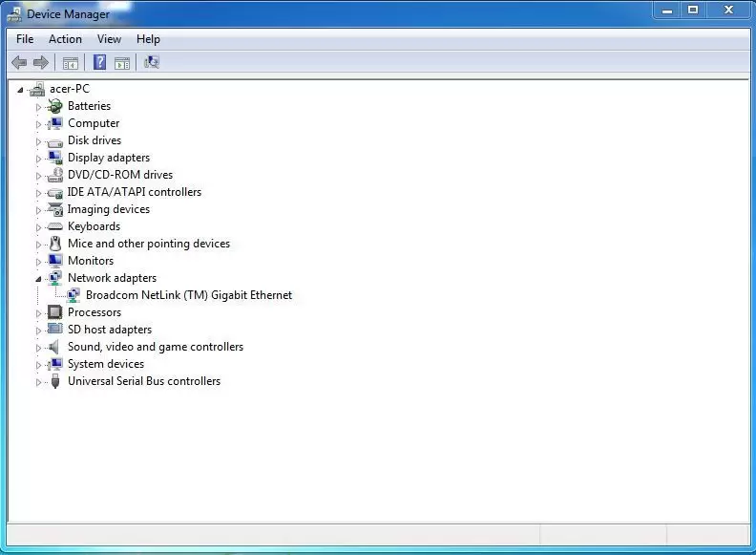
Task: Click the Processors chip icon
Action: tap(55, 312)
